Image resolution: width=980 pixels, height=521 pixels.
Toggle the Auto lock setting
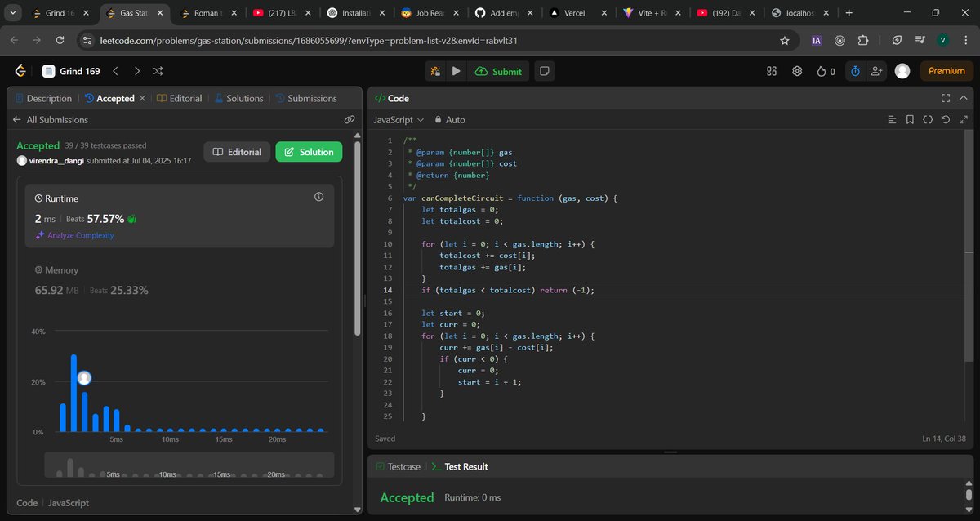point(450,119)
